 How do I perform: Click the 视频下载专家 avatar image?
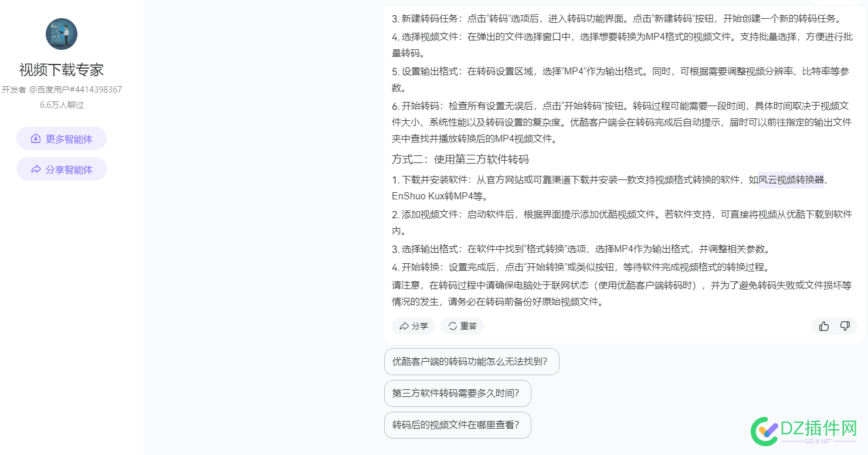click(62, 34)
